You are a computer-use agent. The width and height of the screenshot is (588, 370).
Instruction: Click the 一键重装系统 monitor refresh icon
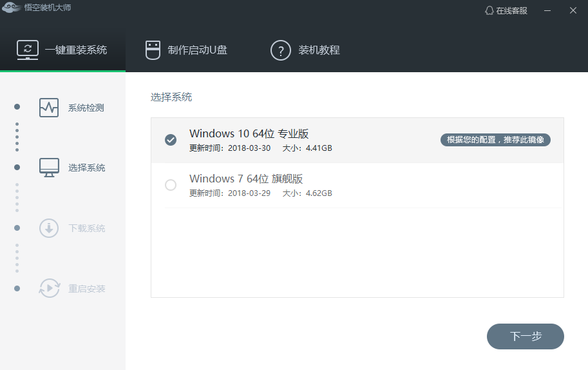point(28,50)
